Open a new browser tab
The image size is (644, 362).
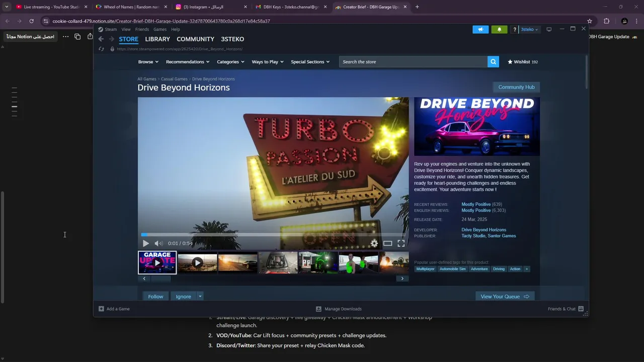click(417, 7)
